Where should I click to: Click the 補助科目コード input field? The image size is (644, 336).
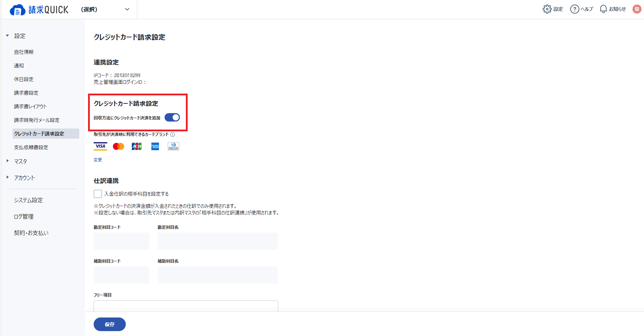click(x=121, y=275)
